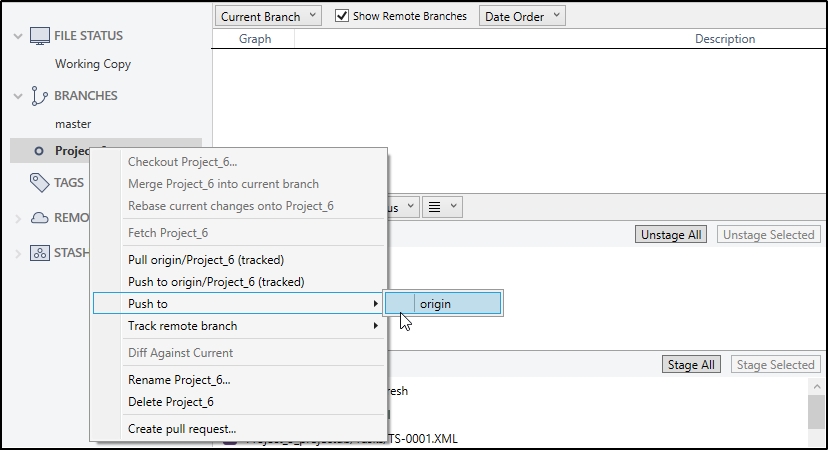
Task: Expand the Stashes section chevron
Action: coord(18,253)
